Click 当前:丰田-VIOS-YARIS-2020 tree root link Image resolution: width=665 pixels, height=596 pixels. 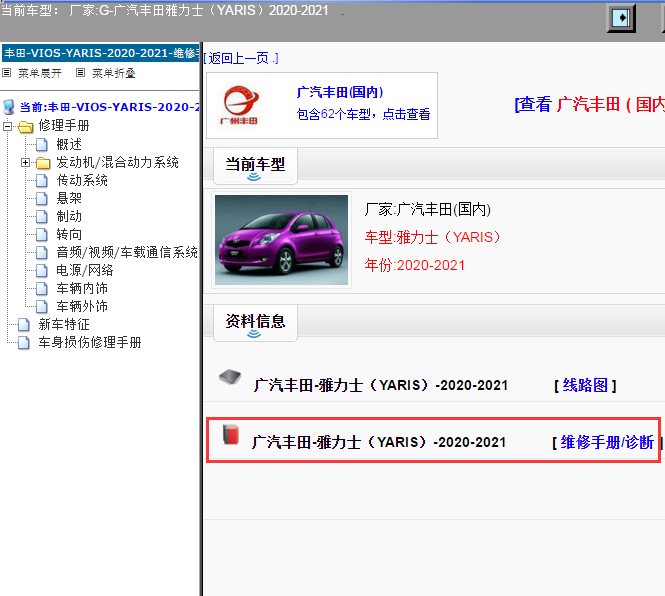tap(109, 107)
